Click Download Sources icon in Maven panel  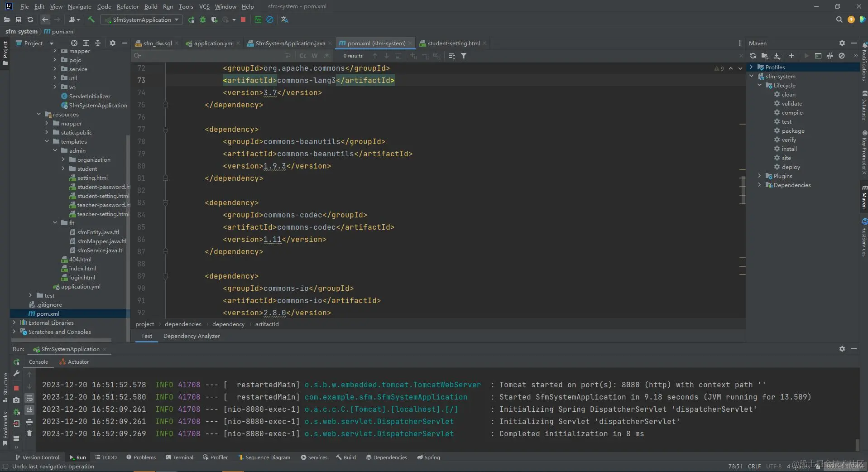777,56
